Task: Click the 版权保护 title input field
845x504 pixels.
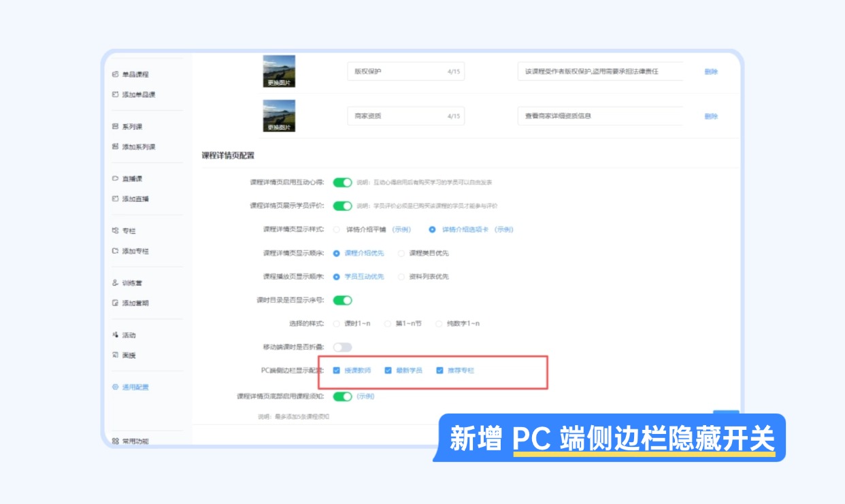Action: (x=406, y=71)
